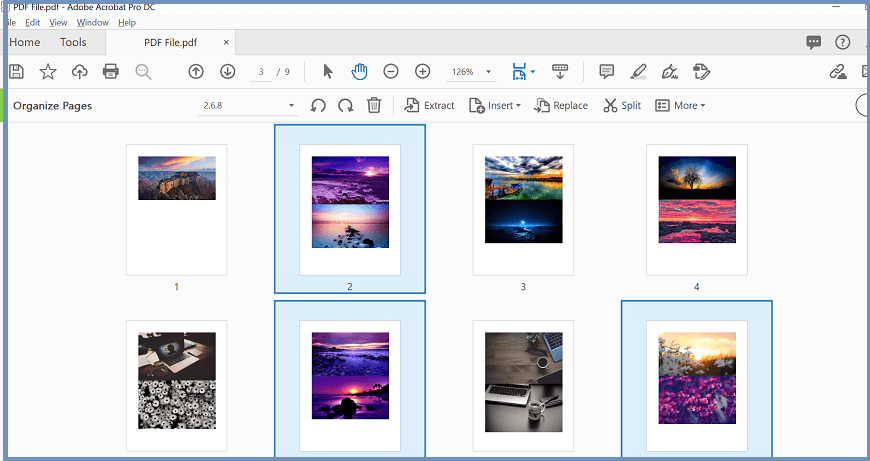
Task: Click the Replace pages button
Action: click(x=560, y=105)
